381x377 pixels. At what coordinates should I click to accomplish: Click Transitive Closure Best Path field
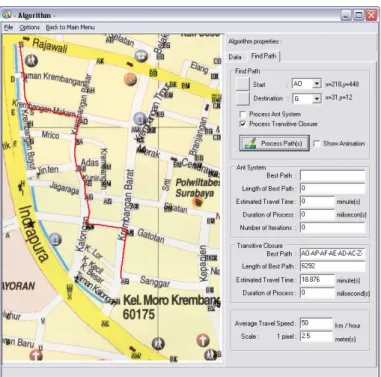tap(332, 254)
